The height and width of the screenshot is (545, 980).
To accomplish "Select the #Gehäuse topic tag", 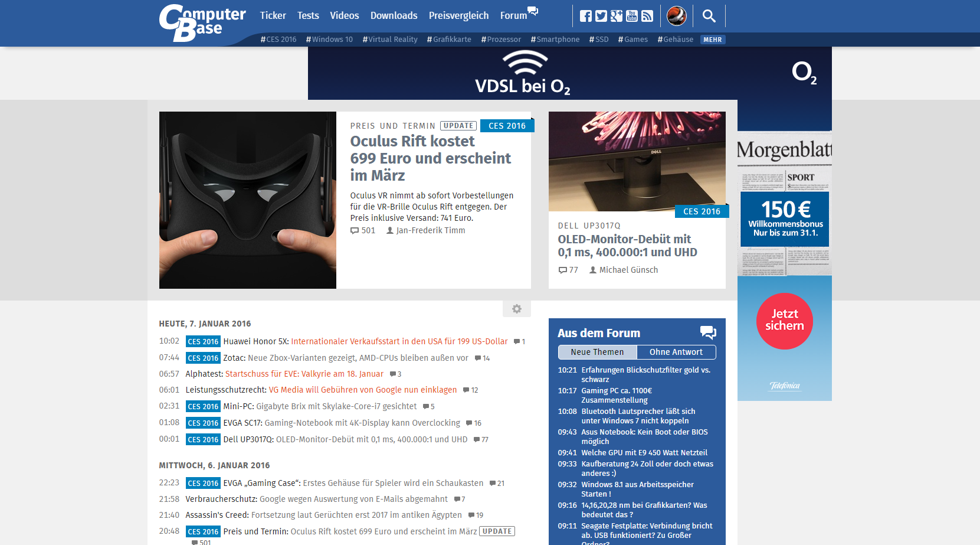I will click(x=676, y=40).
